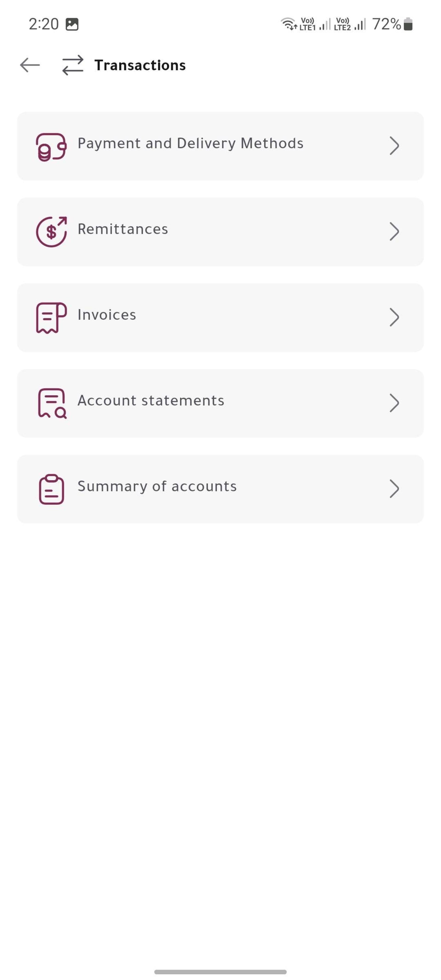Open Summary of accounts entry

[220, 489]
